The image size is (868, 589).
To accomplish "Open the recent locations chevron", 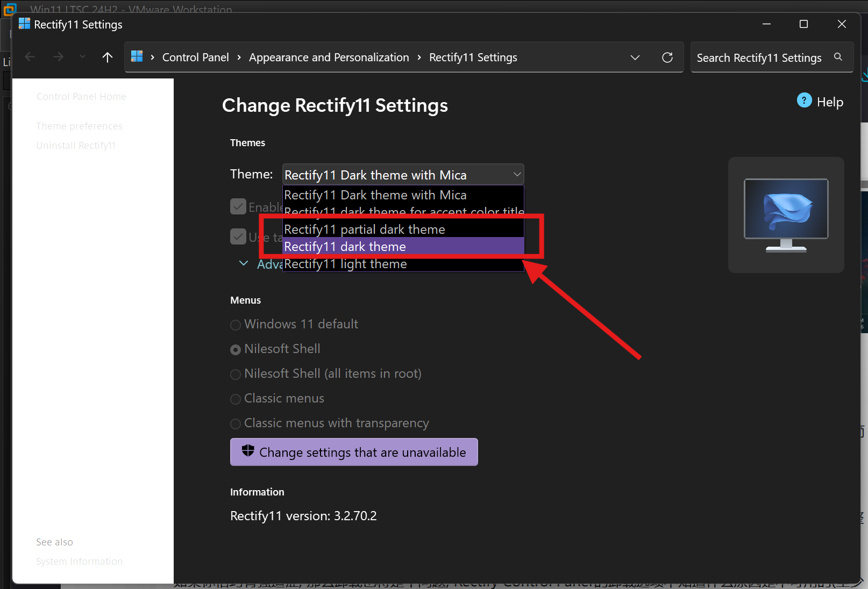I will [x=82, y=56].
